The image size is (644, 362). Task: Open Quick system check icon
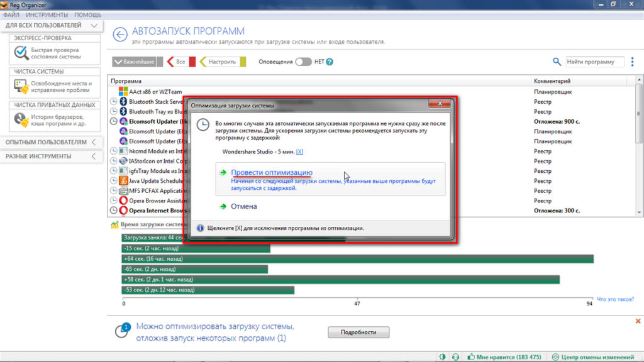coord(21,53)
